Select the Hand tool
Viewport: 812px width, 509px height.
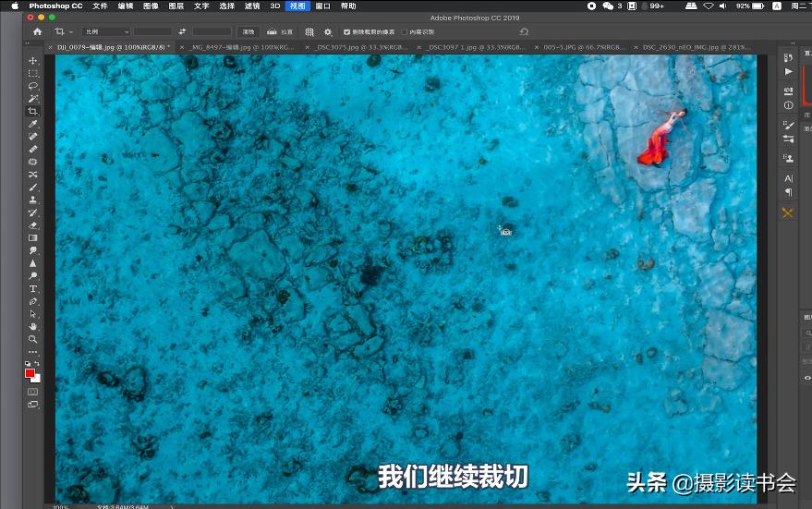33,326
